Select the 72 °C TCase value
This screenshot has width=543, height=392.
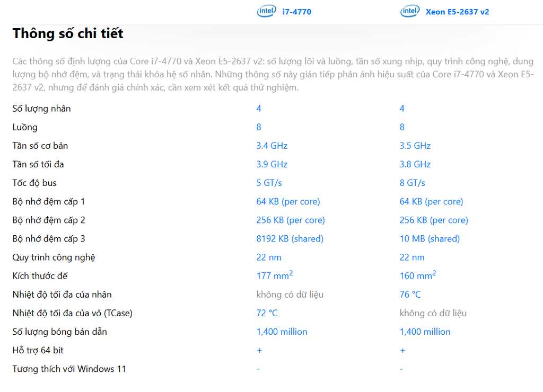[267, 313]
